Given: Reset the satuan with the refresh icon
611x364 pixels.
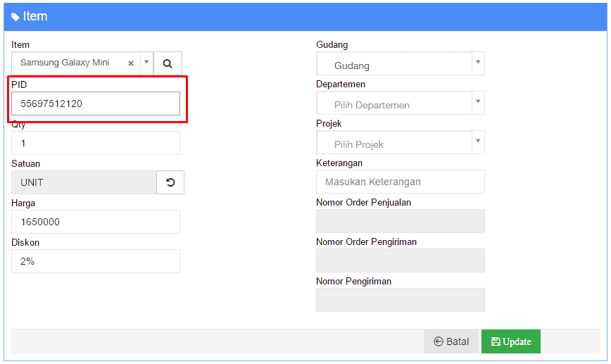Looking at the screenshot, I should pyautogui.click(x=170, y=182).
